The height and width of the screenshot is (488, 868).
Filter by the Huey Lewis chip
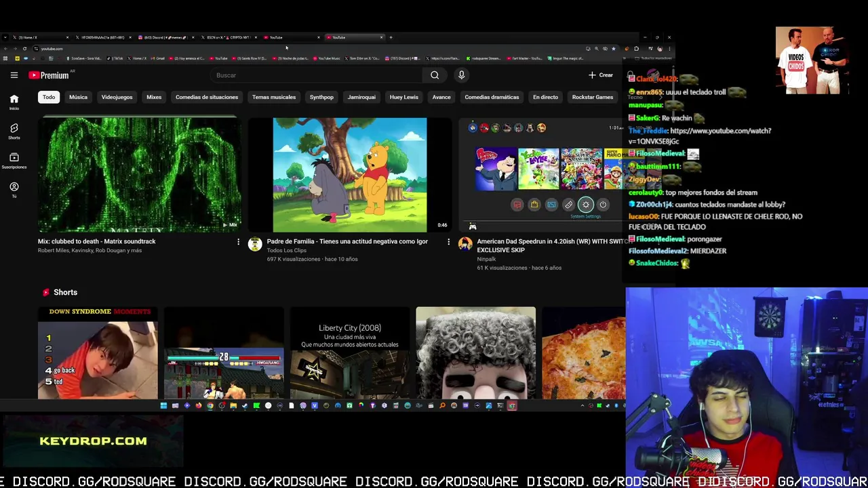click(x=403, y=97)
